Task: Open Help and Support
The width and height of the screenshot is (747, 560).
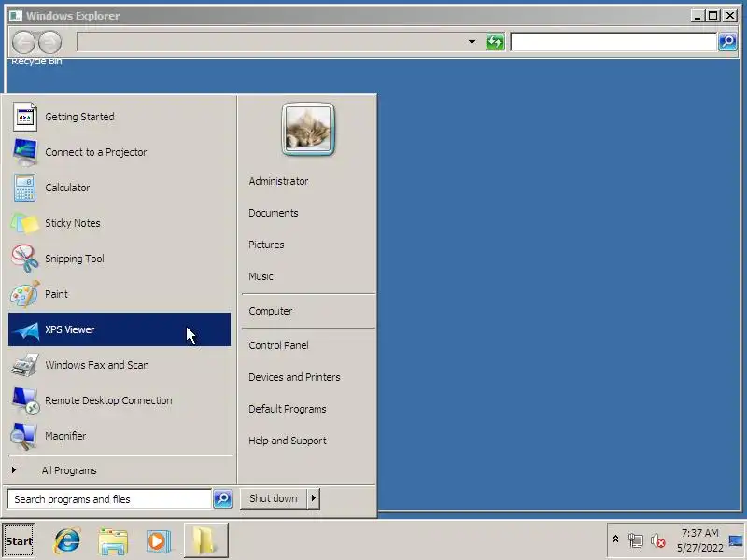Action: [288, 441]
